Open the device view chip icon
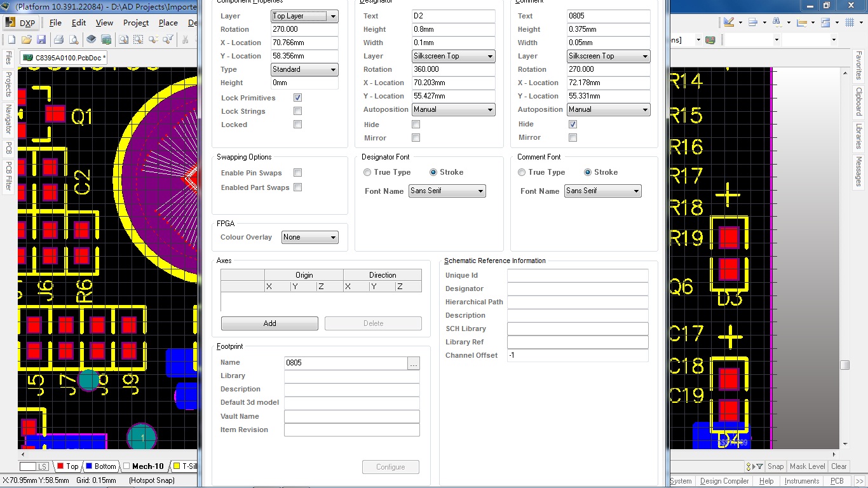The width and height of the screenshot is (868, 488). click(92, 39)
